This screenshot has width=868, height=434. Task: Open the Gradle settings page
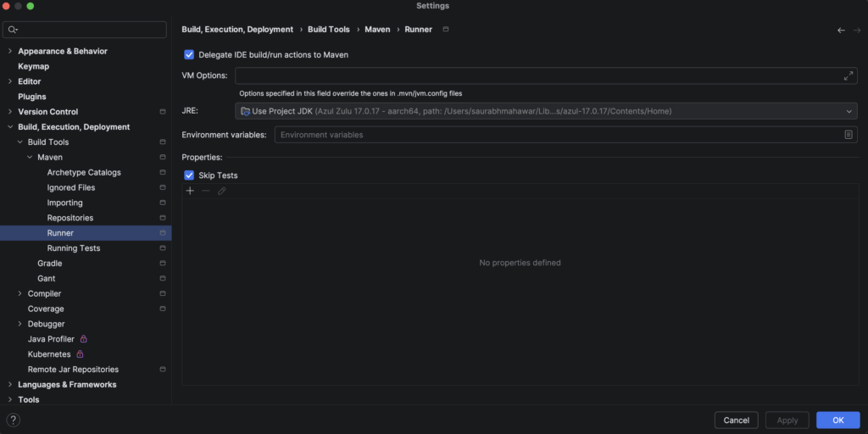click(x=49, y=264)
